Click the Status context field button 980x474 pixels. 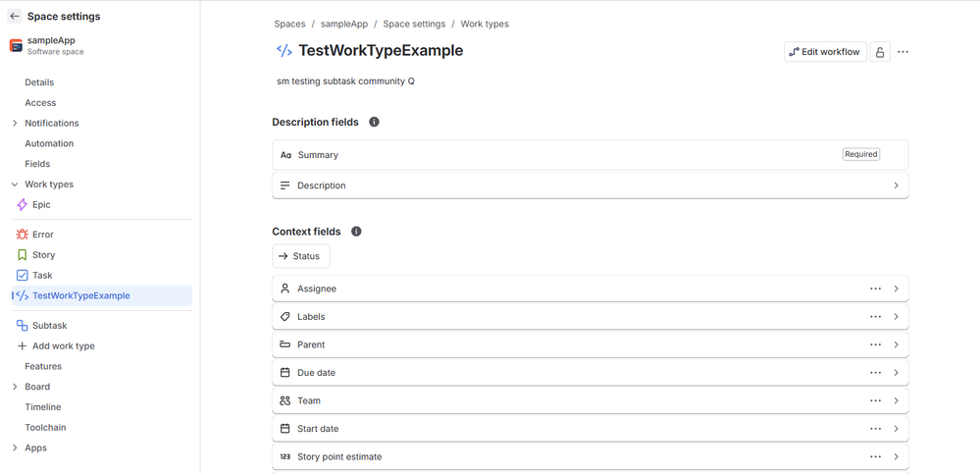(300, 256)
